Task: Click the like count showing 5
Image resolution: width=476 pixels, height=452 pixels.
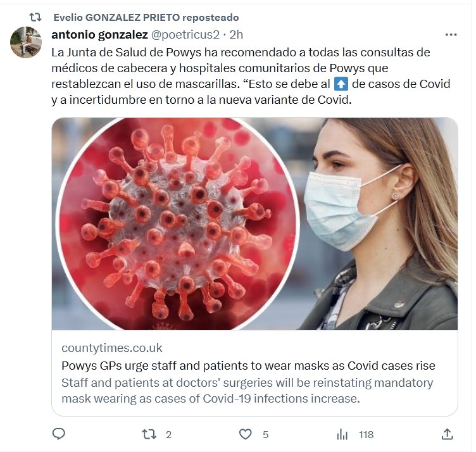Action: (266, 434)
